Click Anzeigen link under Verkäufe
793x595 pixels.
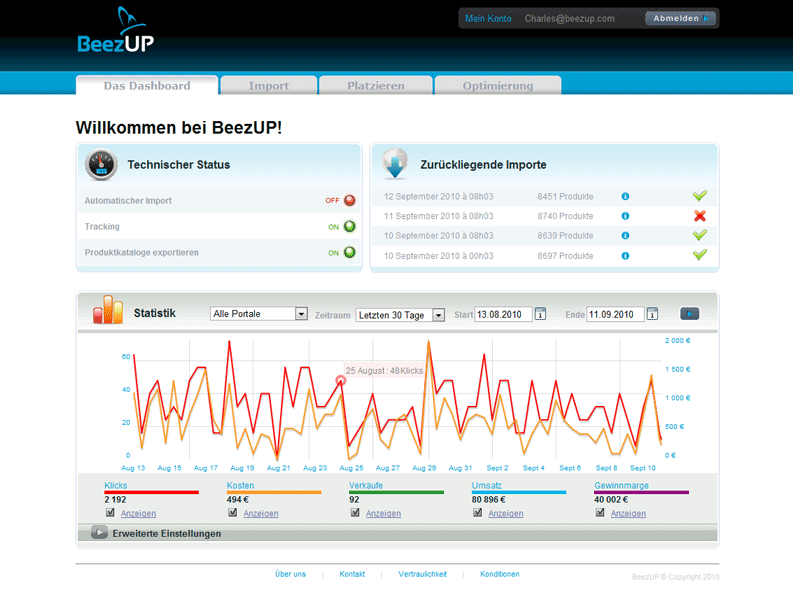pyautogui.click(x=383, y=514)
